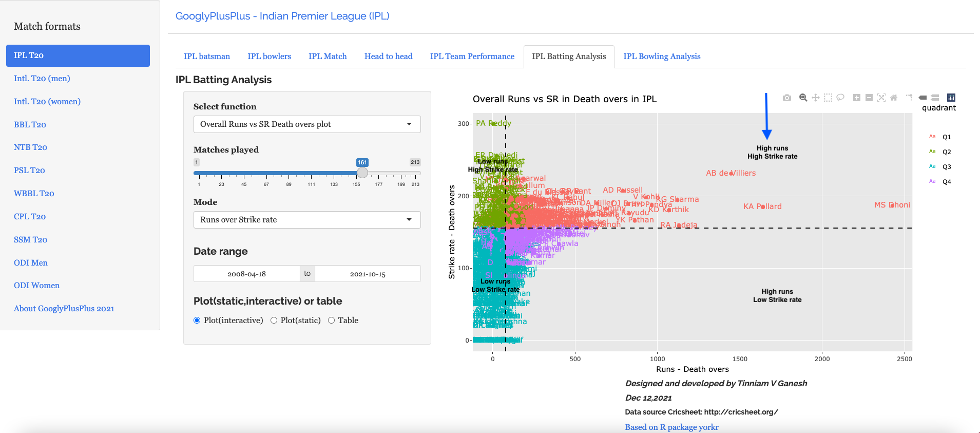Reset plot axes with home icon

pos(894,98)
